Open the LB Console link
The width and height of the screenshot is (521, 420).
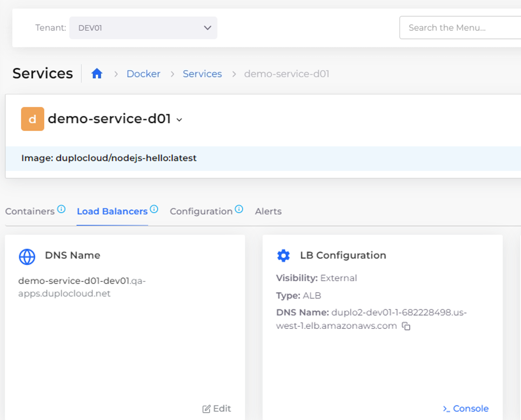coord(466,409)
